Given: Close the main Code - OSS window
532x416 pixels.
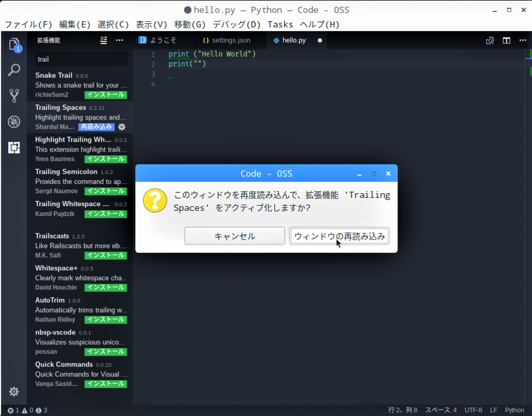Looking at the screenshot, I should 524,10.
